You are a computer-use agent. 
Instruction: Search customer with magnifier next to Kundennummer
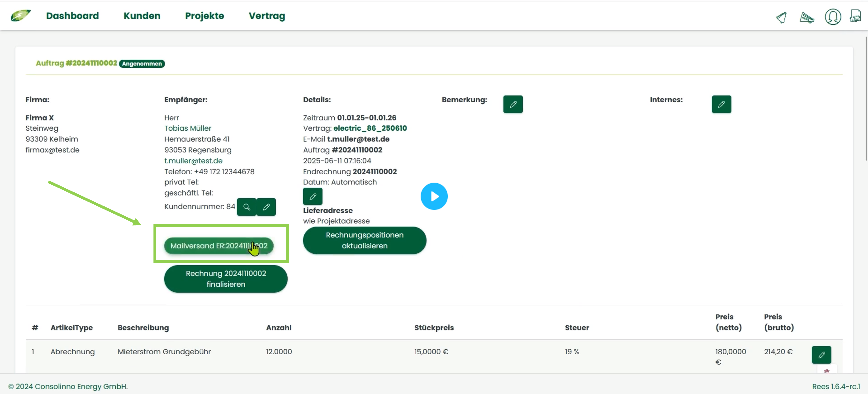(247, 207)
